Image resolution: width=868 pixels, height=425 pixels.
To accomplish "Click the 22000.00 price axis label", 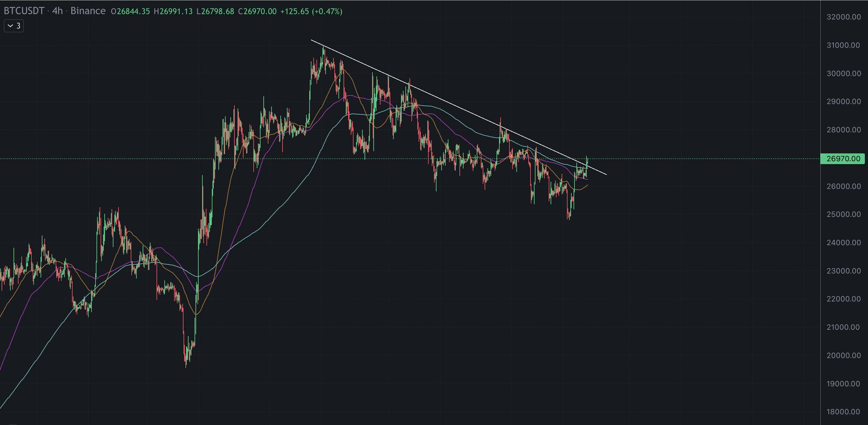I will [x=843, y=299].
